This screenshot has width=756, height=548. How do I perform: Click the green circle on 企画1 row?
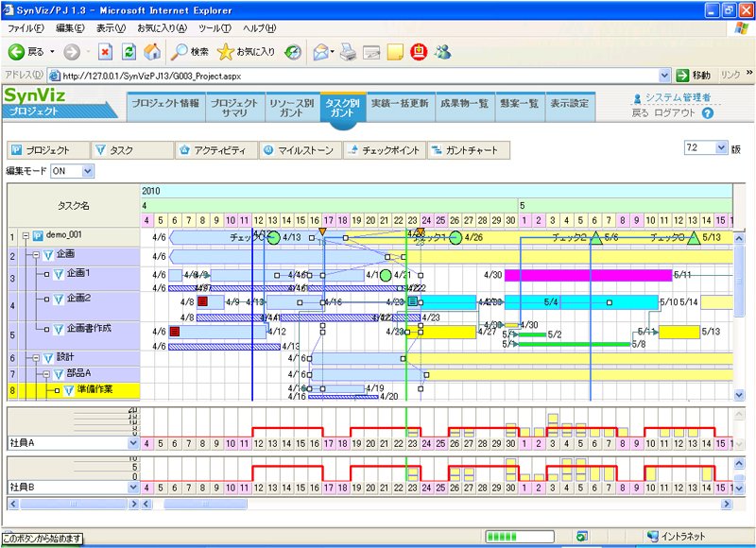(x=386, y=275)
